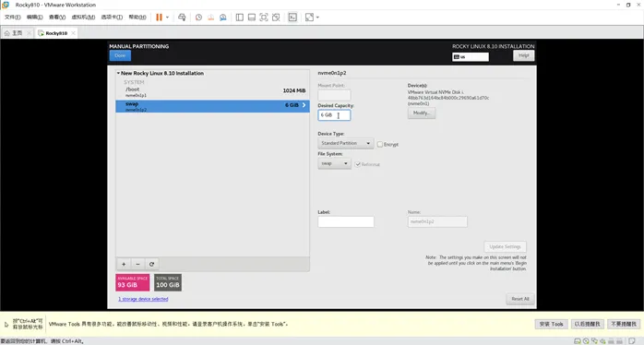Toggle the library sidebar panel icon
This screenshot has width=644, height=345.
pyautogui.click(x=240, y=18)
